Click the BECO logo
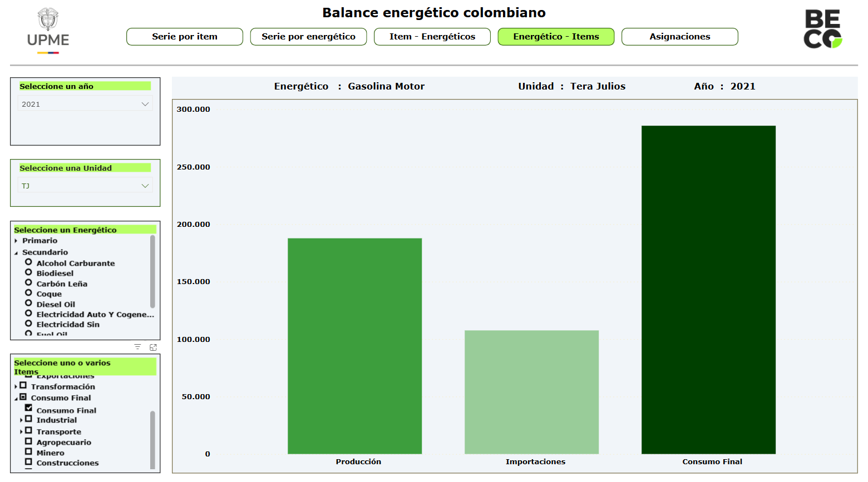Screen dimensions: 868x482 [x=822, y=29]
